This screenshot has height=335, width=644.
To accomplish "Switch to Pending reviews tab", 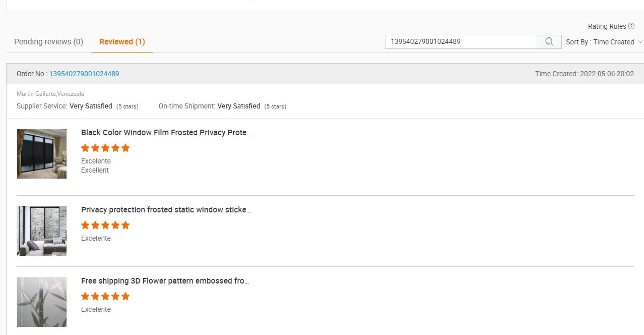I will [48, 42].
